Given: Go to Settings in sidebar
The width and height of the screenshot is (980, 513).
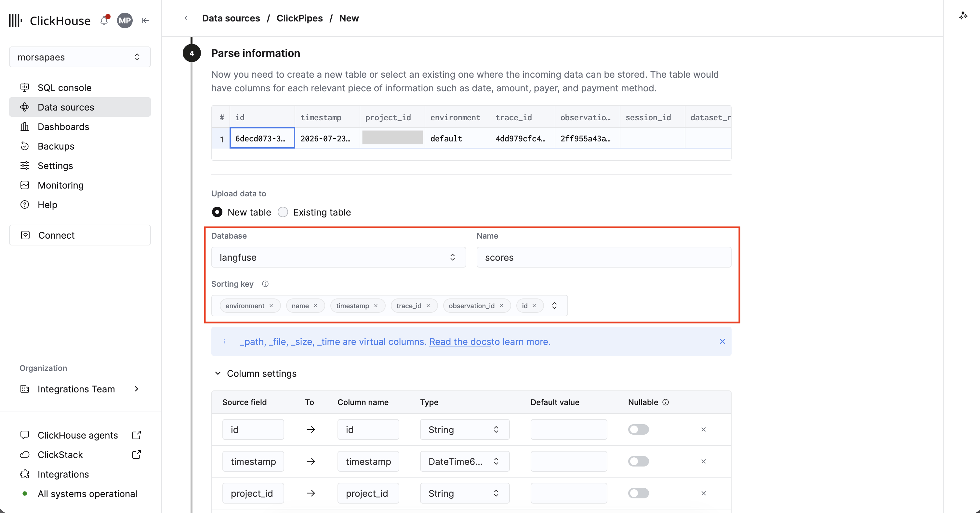Looking at the screenshot, I should pyautogui.click(x=80, y=166).
